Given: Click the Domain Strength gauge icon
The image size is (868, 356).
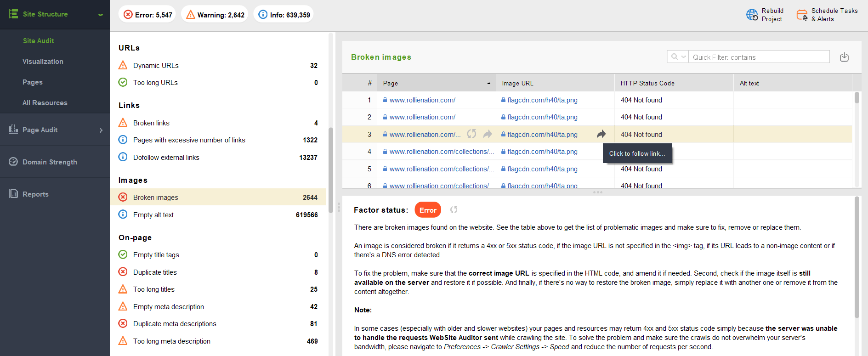Looking at the screenshot, I should click(13, 162).
